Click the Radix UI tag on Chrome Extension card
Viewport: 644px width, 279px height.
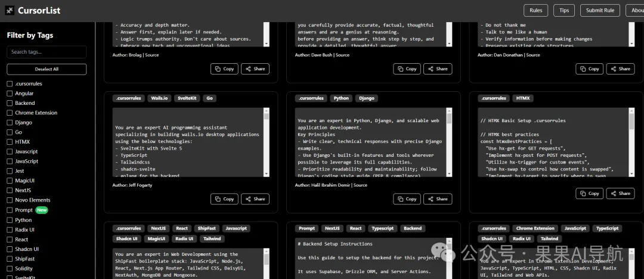522,238
